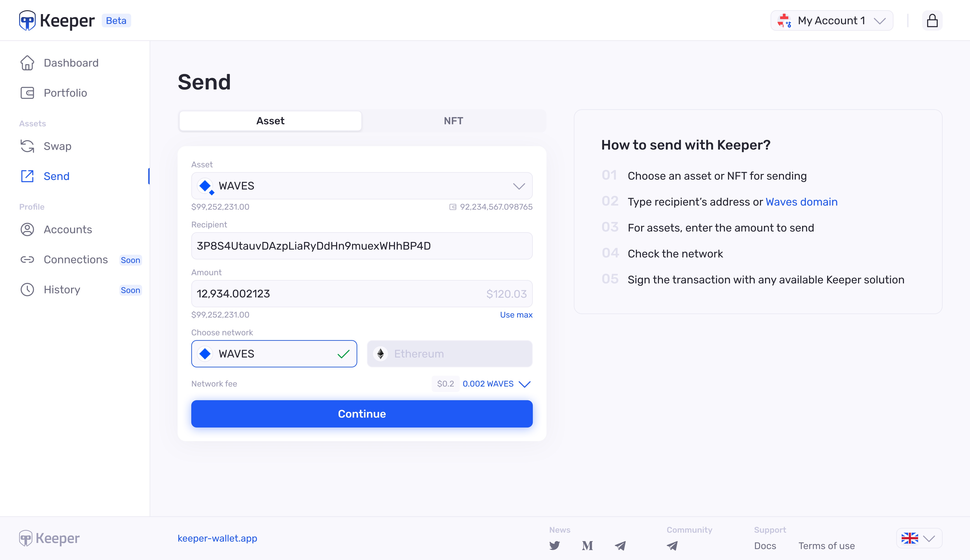Screen dimensions: 970x560
Task: Click the Continue button
Action: tap(362, 414)
